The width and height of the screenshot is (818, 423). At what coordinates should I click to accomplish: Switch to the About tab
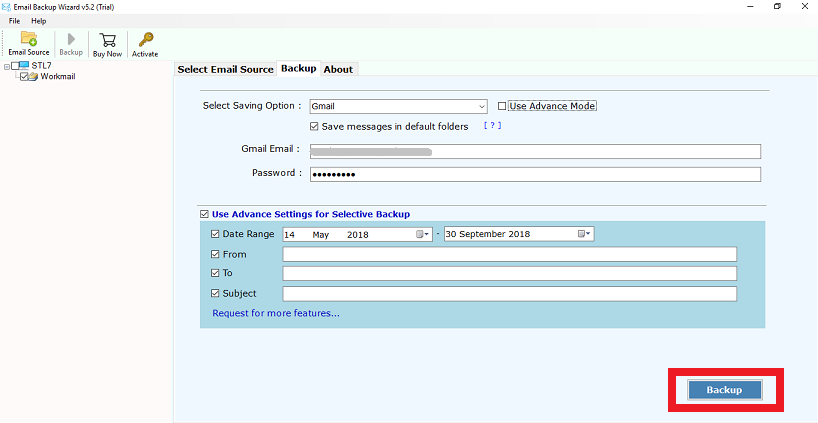[x=338, y=69]
